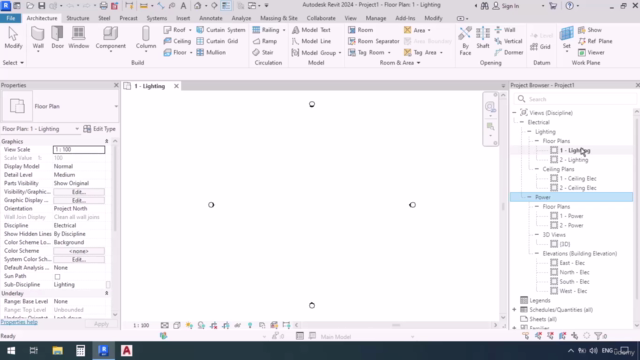Pick the Model Text tool

click(x=311, y=30)
